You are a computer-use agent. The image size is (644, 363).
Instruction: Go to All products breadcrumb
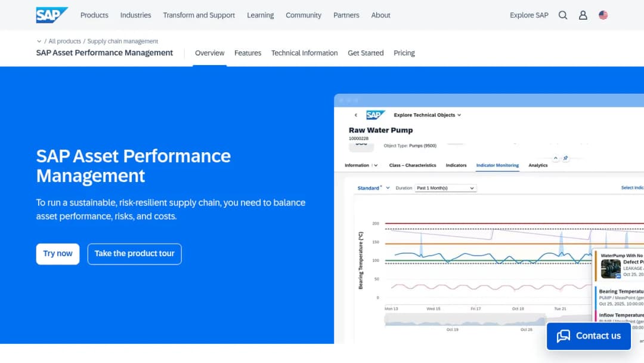pyautogui.click(x=64, y=42)
